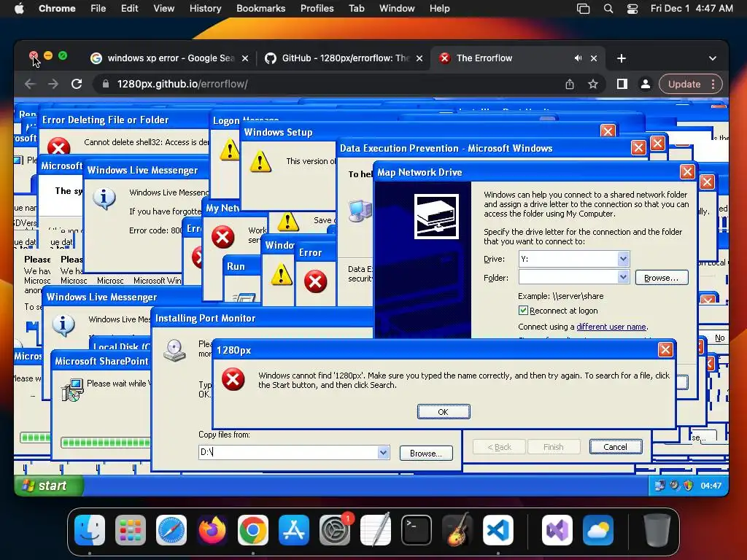Share this page from address bar
Screen dimensions: 747x560
569,84
